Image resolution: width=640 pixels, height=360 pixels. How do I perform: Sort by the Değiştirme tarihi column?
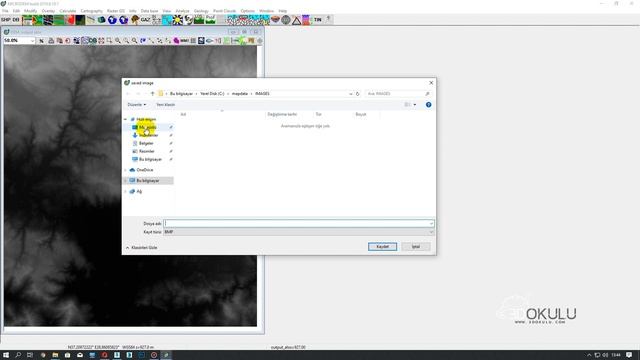pos(282,115)
